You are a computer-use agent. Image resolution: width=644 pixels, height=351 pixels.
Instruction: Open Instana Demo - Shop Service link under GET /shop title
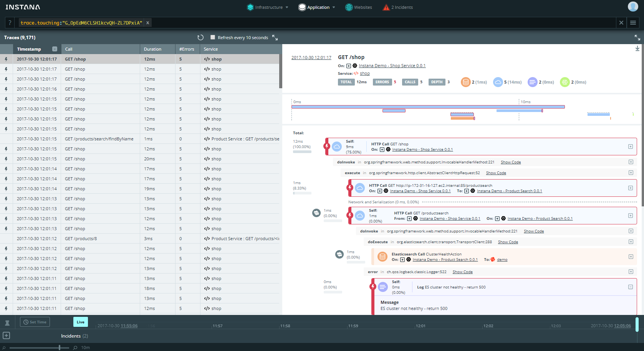tap(392, 66)
